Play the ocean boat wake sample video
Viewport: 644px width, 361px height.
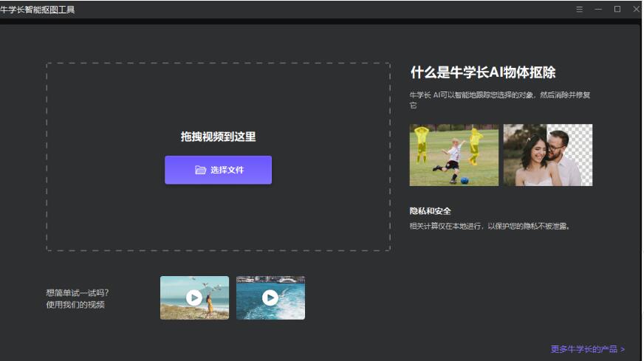270,298
